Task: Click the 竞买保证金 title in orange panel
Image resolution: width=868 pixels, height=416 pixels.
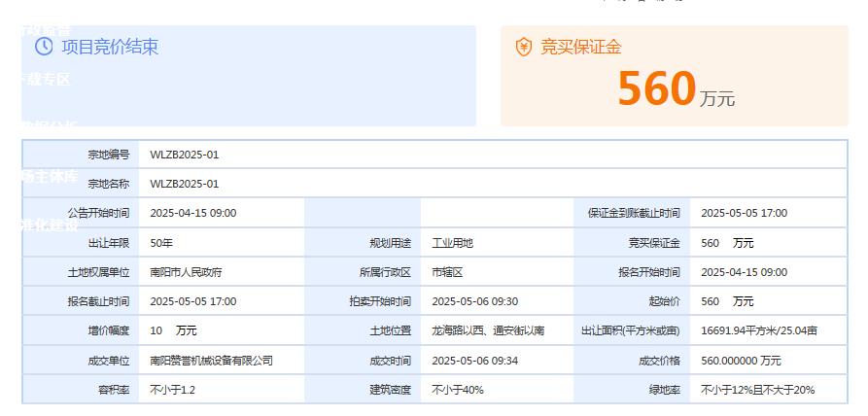Action: click(580, 47)
